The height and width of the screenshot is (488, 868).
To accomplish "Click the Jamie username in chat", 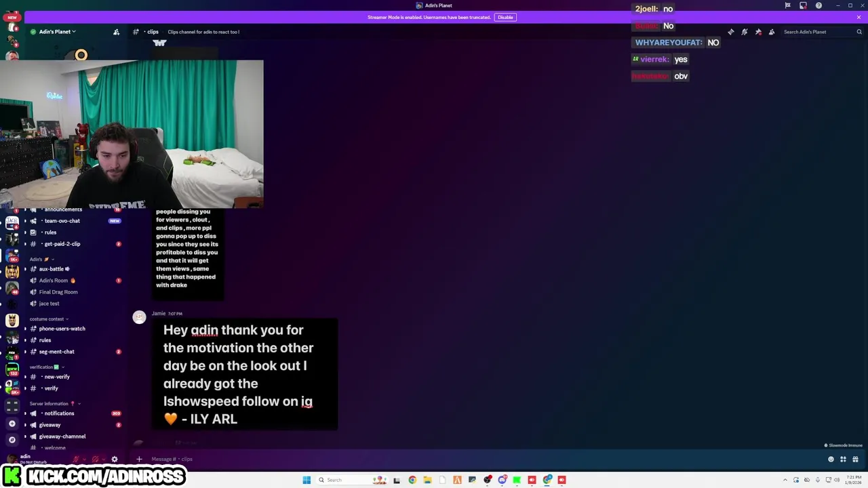I will [159, 314].
